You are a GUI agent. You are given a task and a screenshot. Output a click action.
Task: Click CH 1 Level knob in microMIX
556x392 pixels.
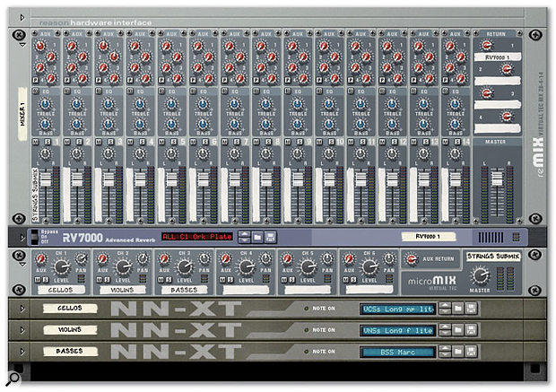(x=61, y=267)
